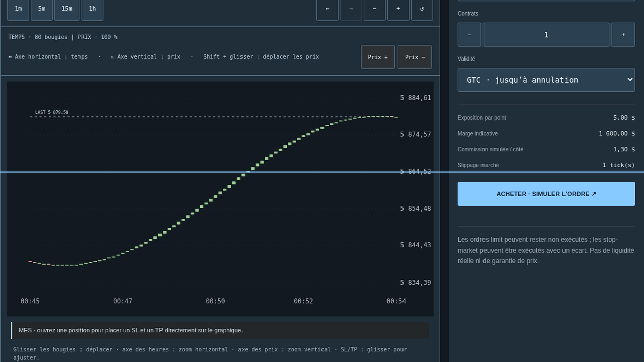Switch to the 5m timeframe
This screenshot has height=362, width=644.
42,9
